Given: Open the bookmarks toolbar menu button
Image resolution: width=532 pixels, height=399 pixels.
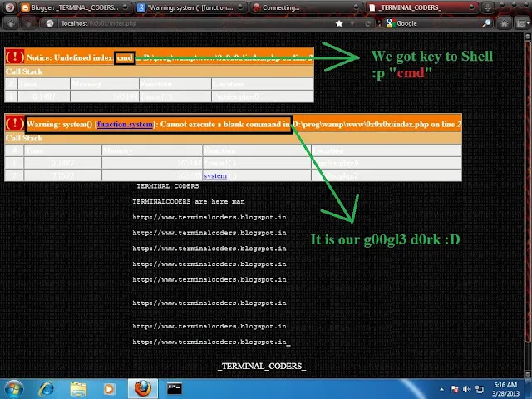Looking at the screenshot, I should (522, 23).
